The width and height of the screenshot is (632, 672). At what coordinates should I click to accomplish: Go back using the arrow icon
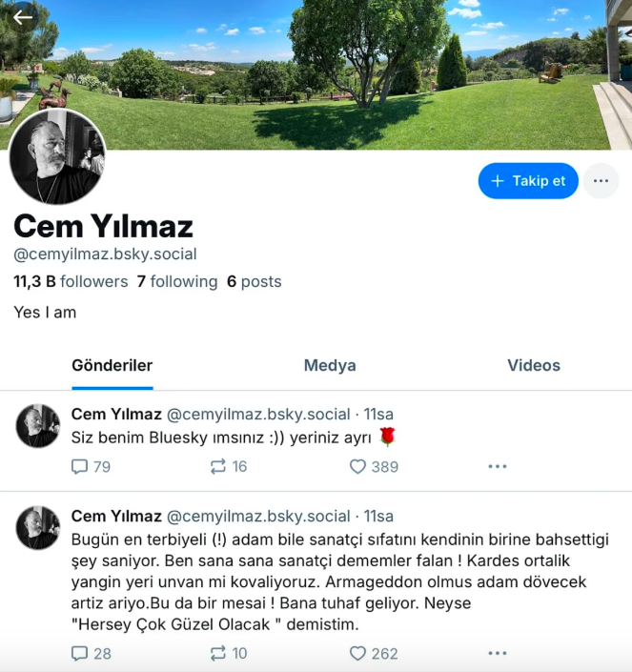coord(22,17)
